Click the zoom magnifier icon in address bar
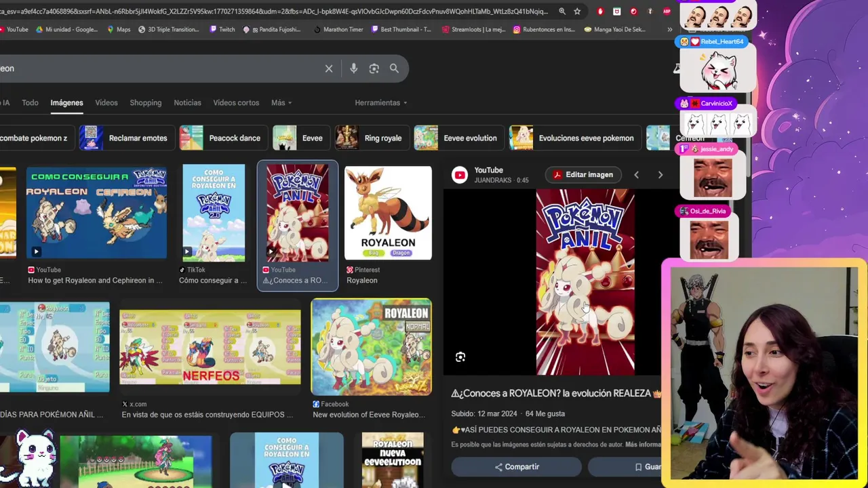The image size is (868, 488). (x=562, y=12)
